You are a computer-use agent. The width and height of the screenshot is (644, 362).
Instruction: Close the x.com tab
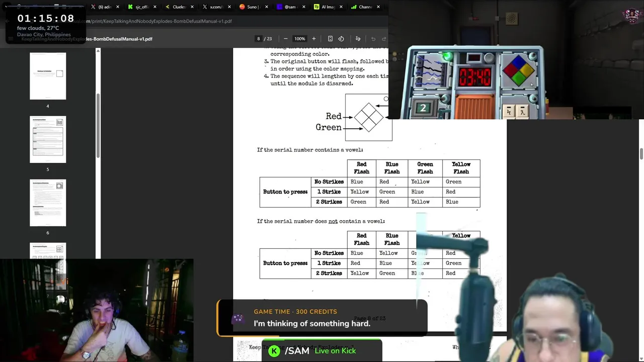(x=229, y=7)
